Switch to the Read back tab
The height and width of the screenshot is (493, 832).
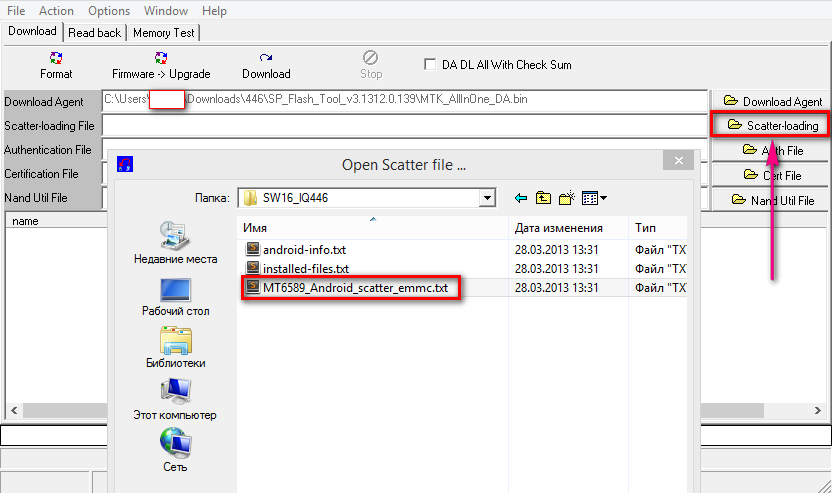(94, 33)
